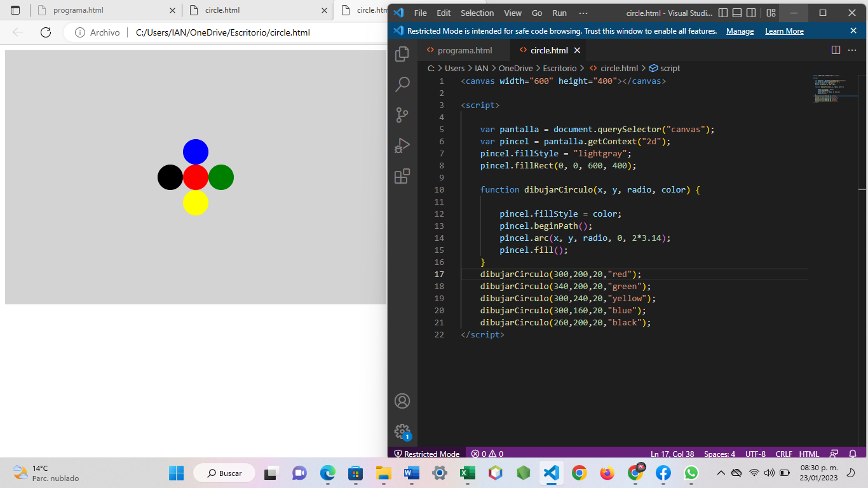
Task: Toggle the bottom Panel visibility
Action: [737, 13]
